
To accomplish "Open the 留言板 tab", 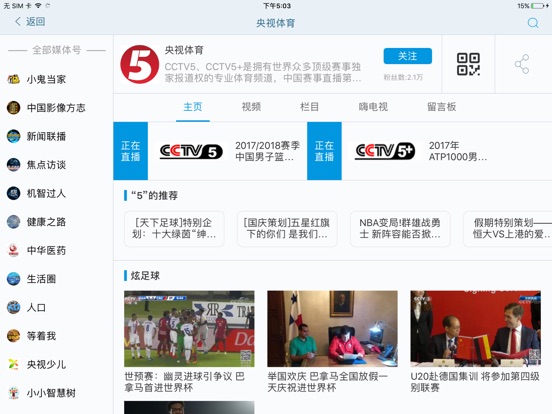I will click(441, 107).
